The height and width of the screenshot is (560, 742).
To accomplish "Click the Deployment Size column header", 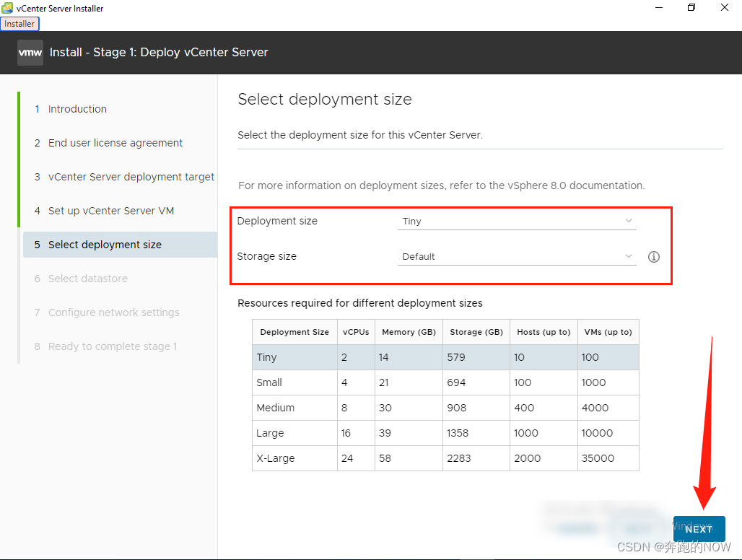I will click(294, 332).
